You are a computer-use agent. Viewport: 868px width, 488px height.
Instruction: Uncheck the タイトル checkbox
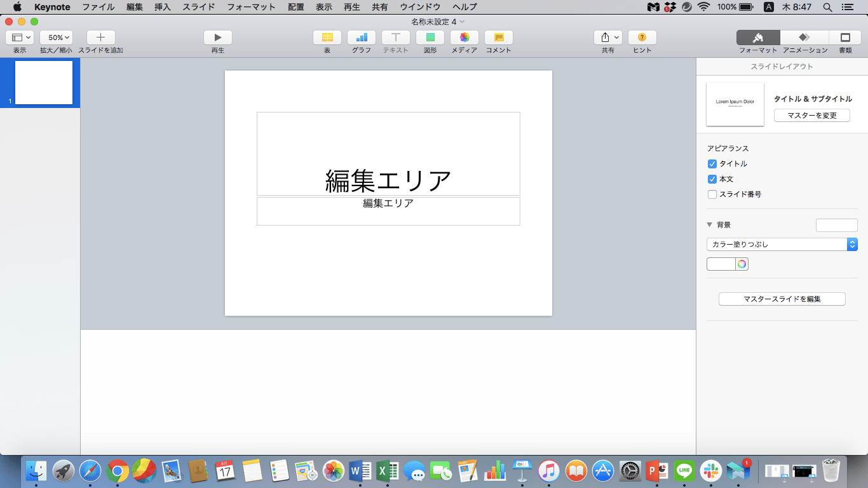click(712, 164)
